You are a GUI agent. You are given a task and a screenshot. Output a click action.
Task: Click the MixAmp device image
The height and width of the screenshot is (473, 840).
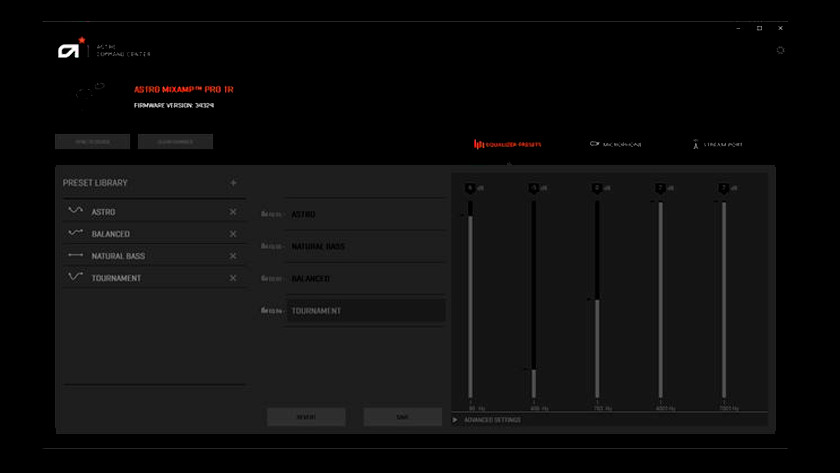(x=91, y=92)
